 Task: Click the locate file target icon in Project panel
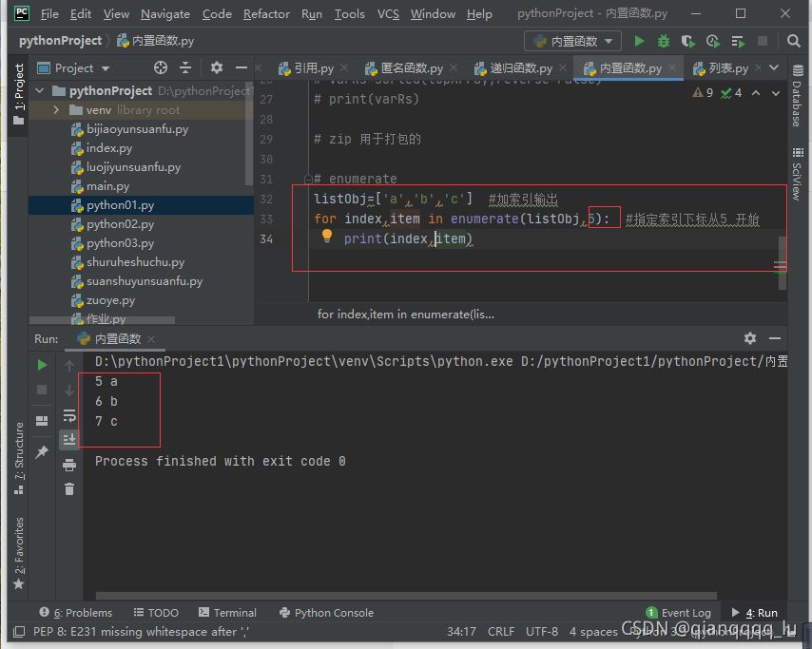point(161,67)
